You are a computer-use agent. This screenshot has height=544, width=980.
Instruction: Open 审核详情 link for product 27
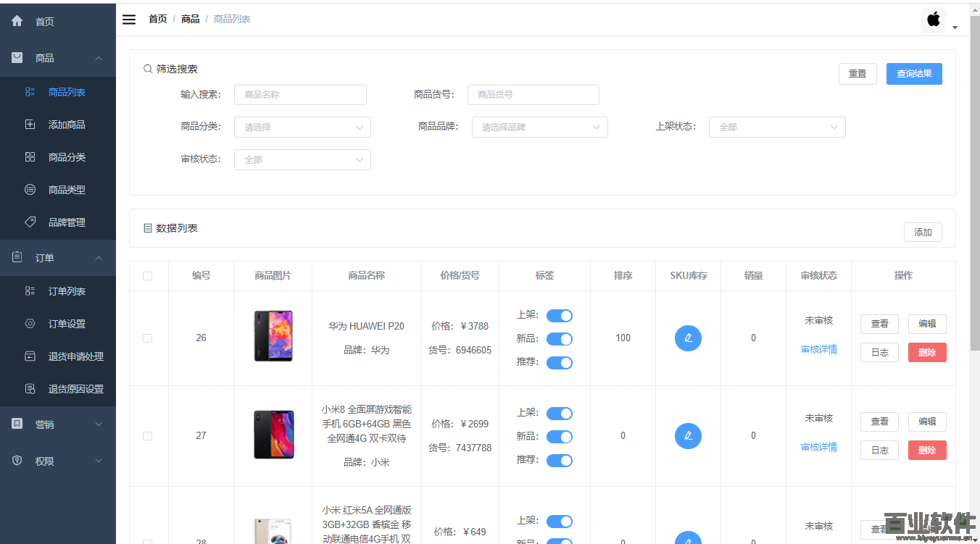[x=818, y=447]
